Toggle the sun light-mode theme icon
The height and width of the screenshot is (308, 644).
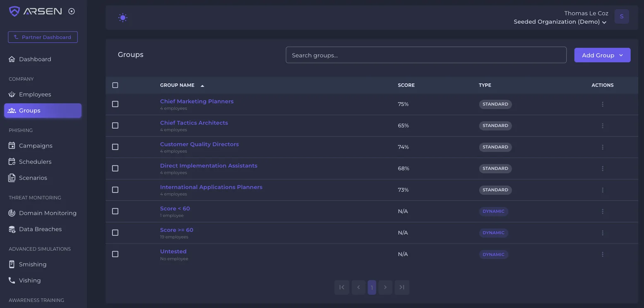[x=123, y=17]
